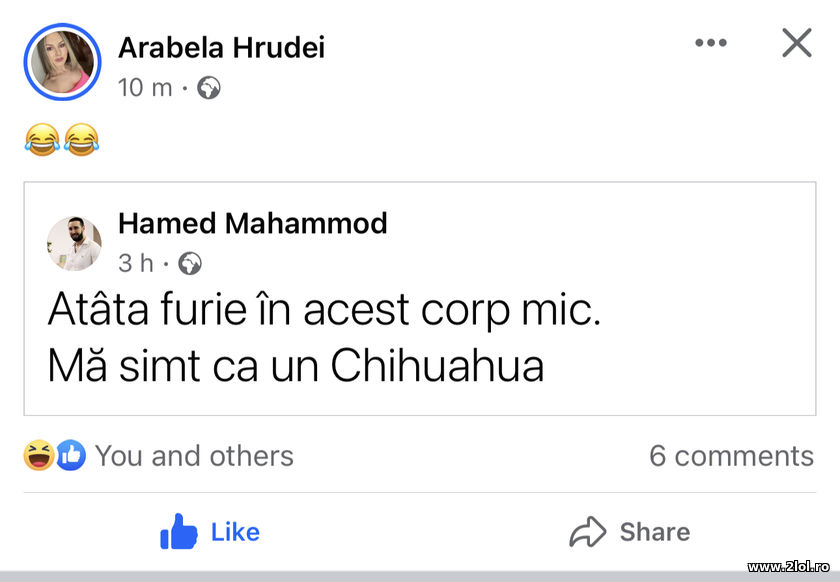Click the thumbs-up Like icon next to Like
This screenshot has height=582, width=840.
176,531
